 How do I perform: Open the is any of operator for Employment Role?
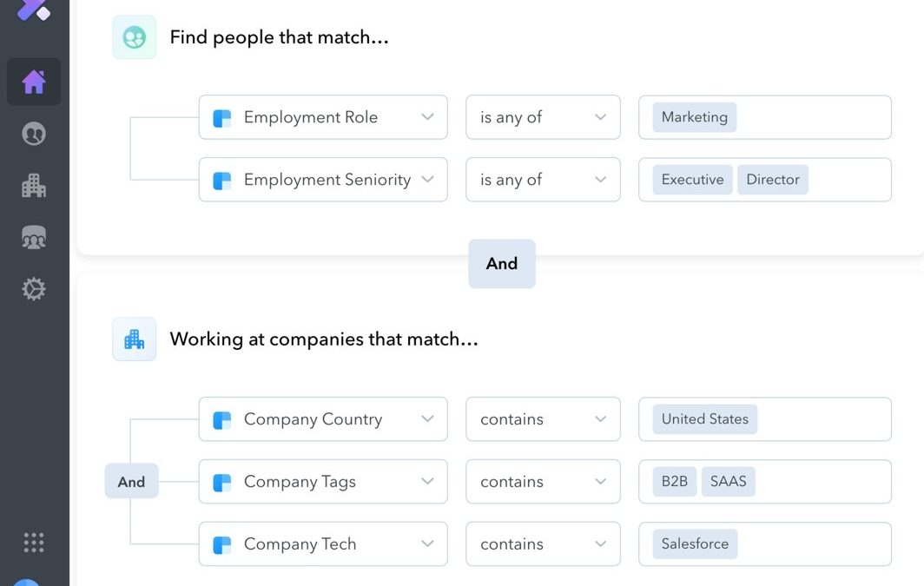[543, 117]
